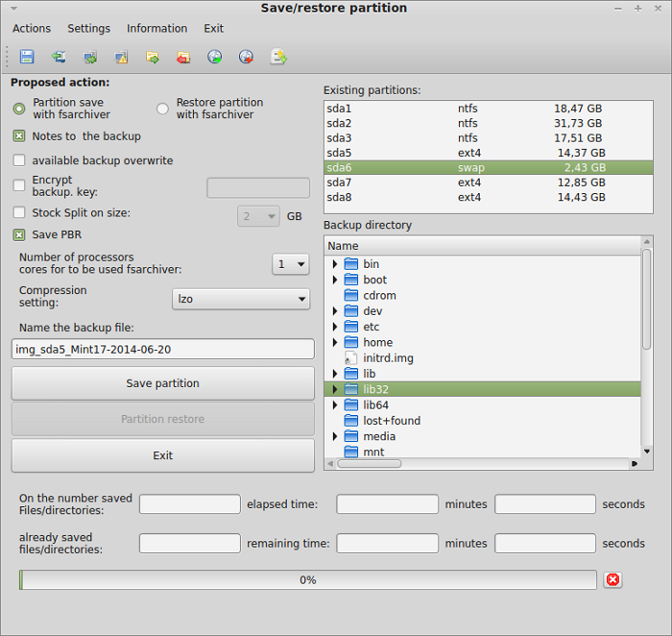Click the monitor with right green arrow icon

pos(90,57)
